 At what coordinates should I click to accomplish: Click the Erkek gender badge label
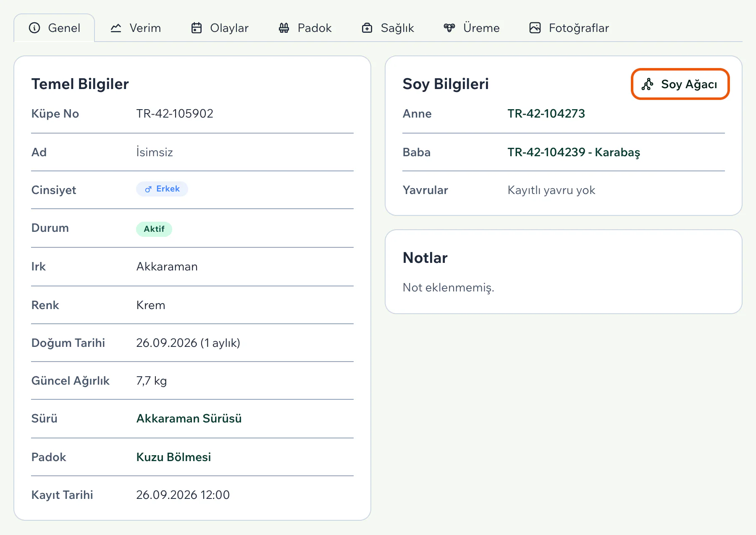(168, 189)
